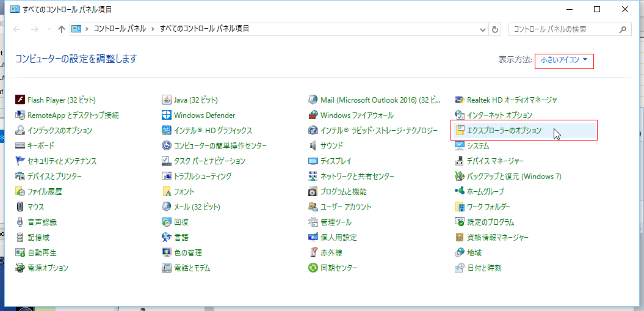644x311 pixels.
Task: Open the 音声認識 microphone icon
Action: (x=20, y=222)
